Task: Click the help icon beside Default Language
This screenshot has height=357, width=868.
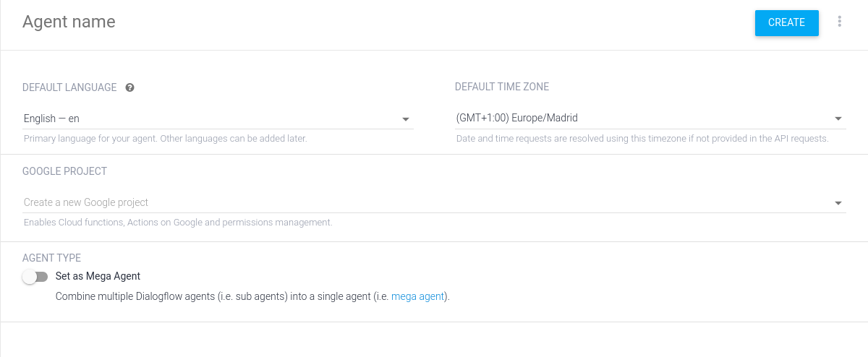Action: [130, 87]
